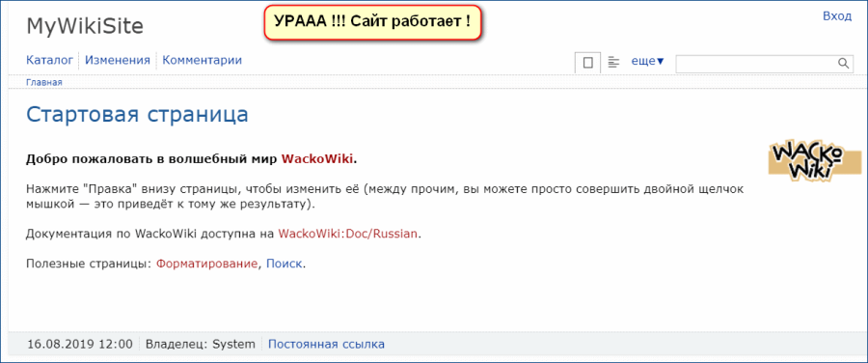This screenshot has width=868, height=363.
Task: Select the page view icon
Action: pyautogui.click(x=588, y=63)
